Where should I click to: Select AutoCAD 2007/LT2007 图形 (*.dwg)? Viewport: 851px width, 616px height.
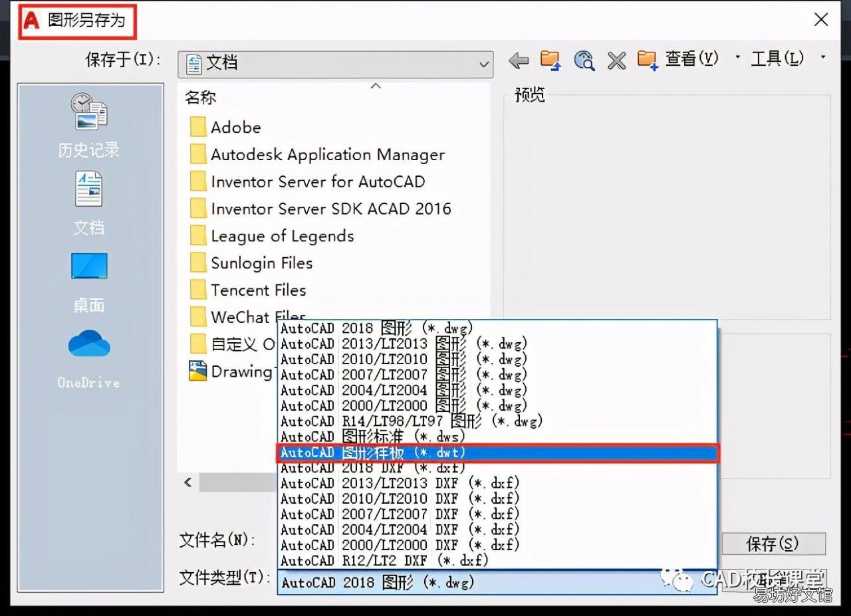click(497, 375)
